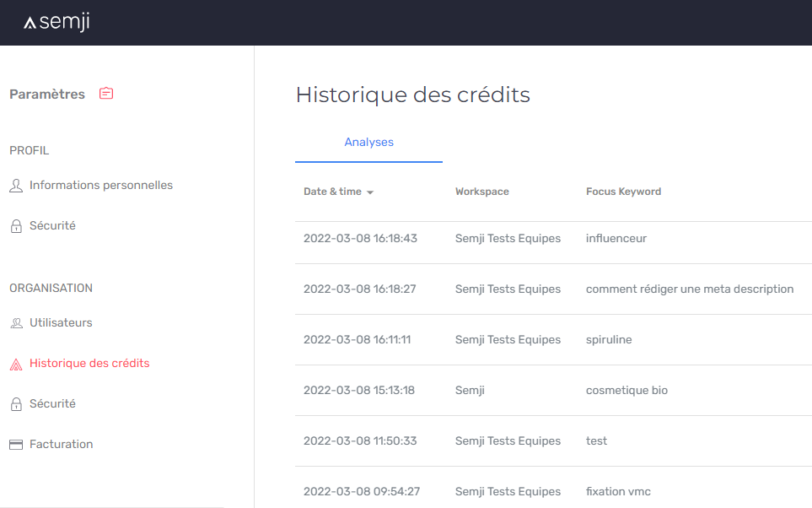Toggle sort arrow next to Date & time
This screenshot has height=508, width=812.
370,192
